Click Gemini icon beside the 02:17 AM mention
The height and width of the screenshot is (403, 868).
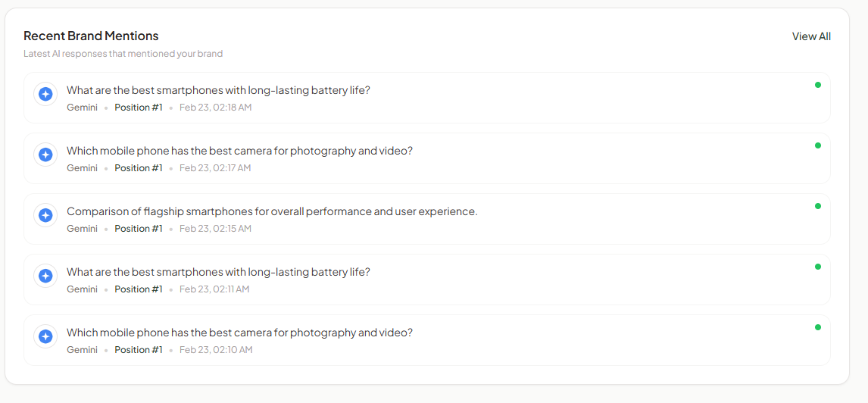(x=45, y=155)
